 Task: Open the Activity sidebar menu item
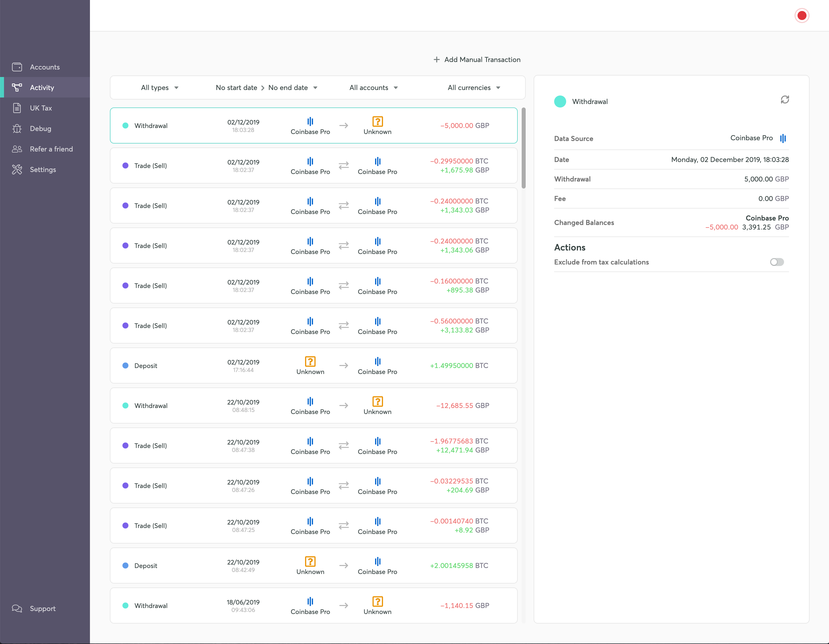click(x=42, y=87)
